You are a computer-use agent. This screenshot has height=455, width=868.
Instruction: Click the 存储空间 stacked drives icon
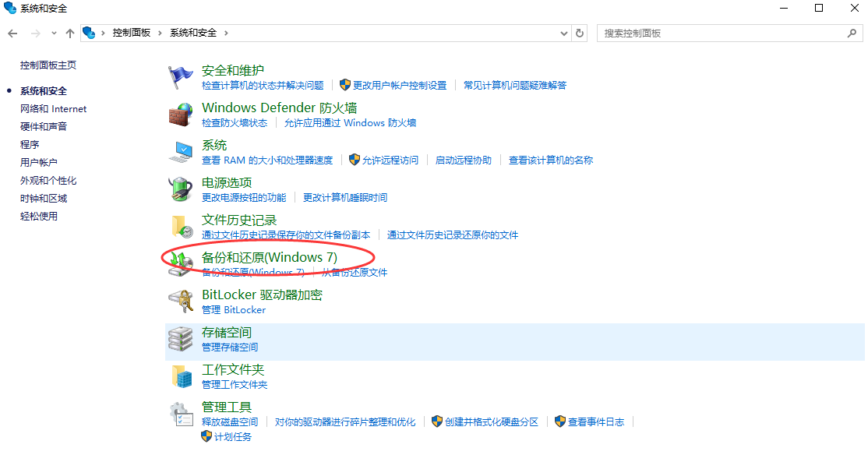(x=180, y=337)
